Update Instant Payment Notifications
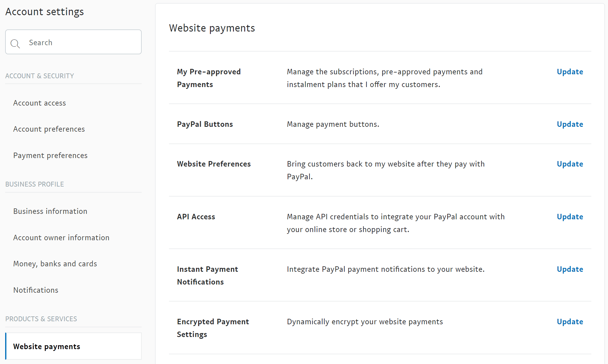Screen dimensions: 608x364 click(x=570, y=269)
